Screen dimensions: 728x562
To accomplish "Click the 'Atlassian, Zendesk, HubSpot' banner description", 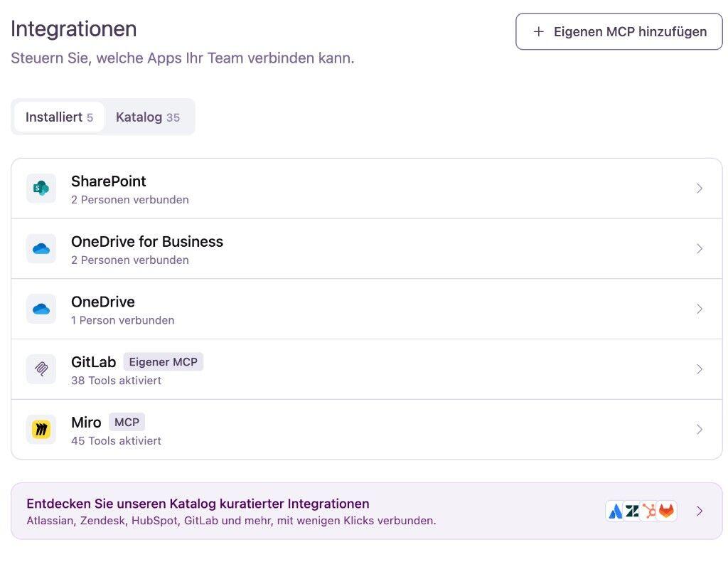I will (x=231, y=521).
